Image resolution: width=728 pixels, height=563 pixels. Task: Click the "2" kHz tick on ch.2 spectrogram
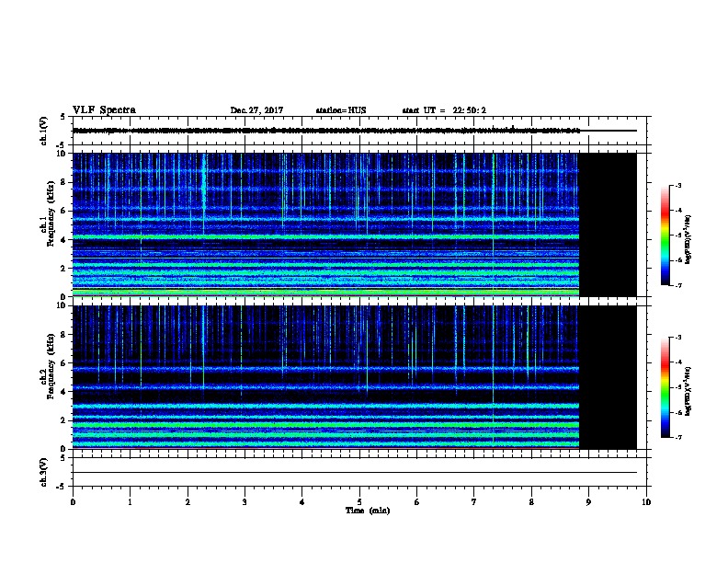click(64, 420)
